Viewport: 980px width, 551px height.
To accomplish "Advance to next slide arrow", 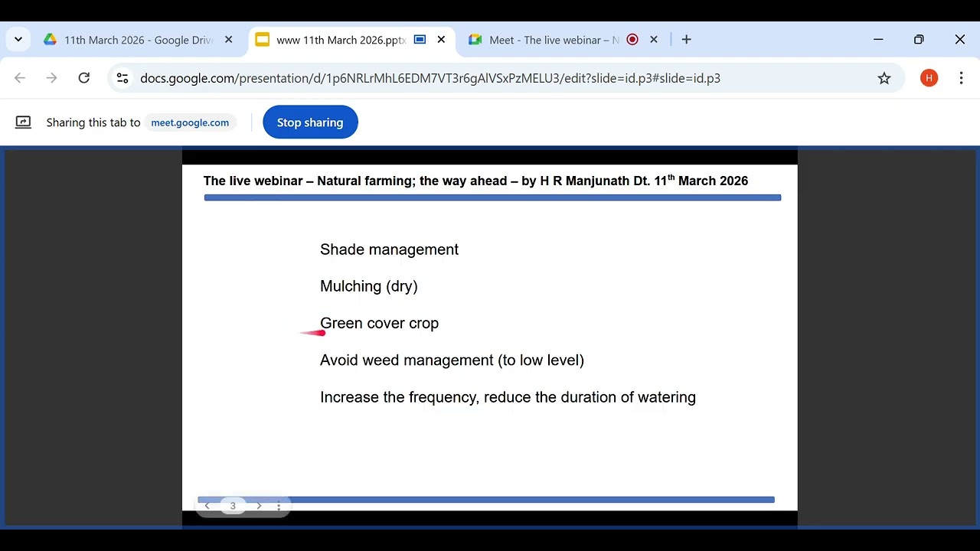I will point(259,506).
